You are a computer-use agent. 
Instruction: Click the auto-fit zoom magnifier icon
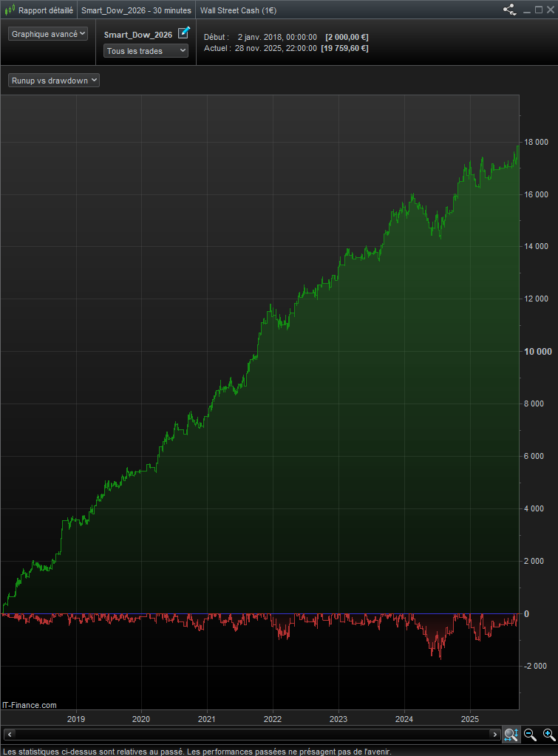[511, 734]
